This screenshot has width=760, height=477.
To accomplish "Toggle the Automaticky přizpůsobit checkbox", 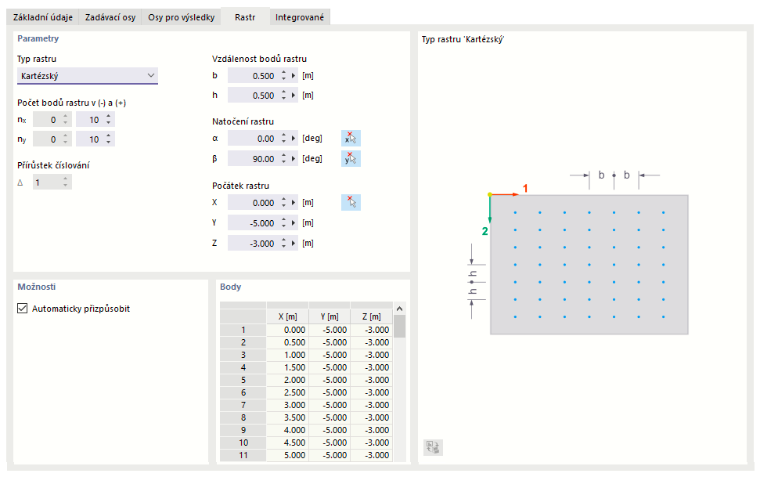I will (x=22, y=308).
